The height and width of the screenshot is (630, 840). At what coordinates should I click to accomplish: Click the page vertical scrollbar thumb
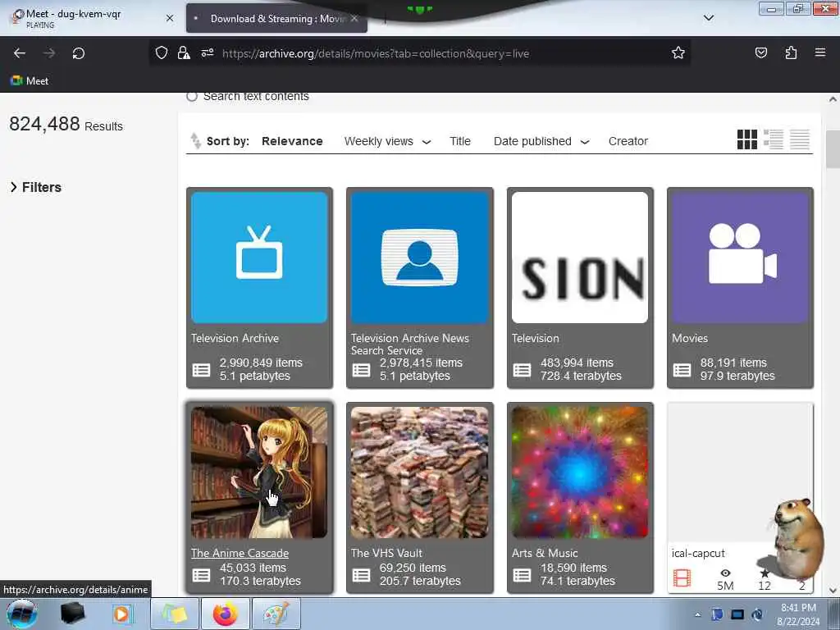833,149
